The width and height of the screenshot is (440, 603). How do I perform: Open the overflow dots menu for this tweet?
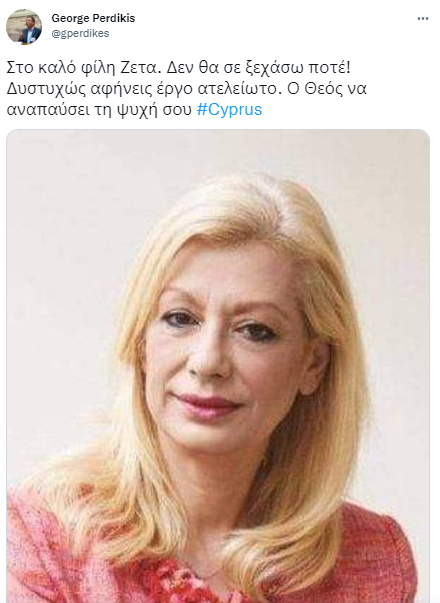[x=423, y=19]
